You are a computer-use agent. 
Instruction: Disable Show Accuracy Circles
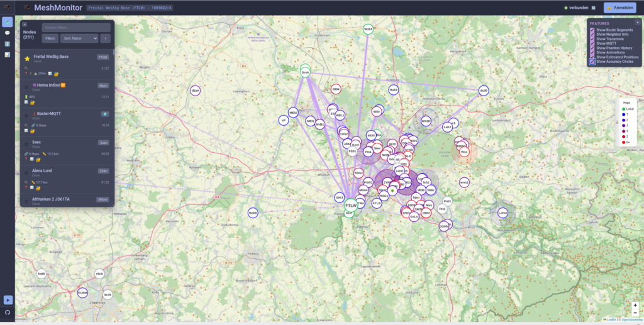point(592,62)
